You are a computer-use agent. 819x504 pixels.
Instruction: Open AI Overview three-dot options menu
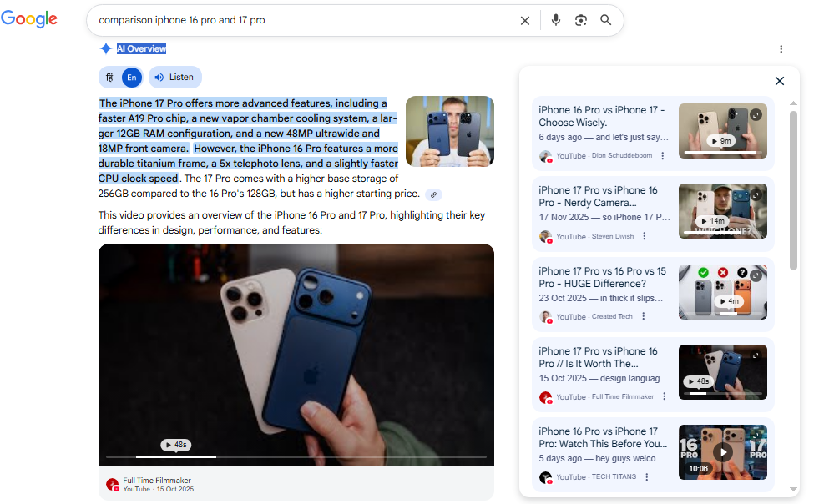point(781,49)
